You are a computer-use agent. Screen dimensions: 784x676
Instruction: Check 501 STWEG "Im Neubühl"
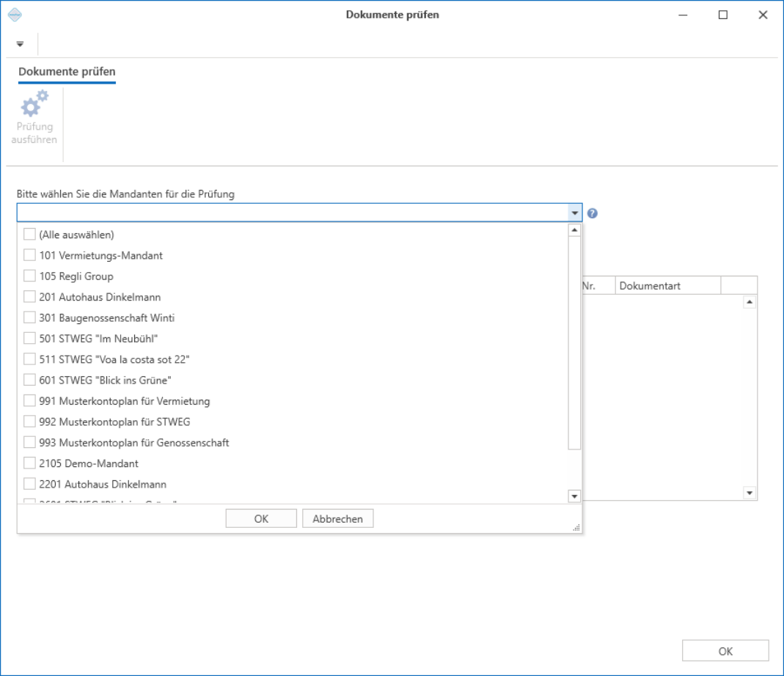pos(29,339)
